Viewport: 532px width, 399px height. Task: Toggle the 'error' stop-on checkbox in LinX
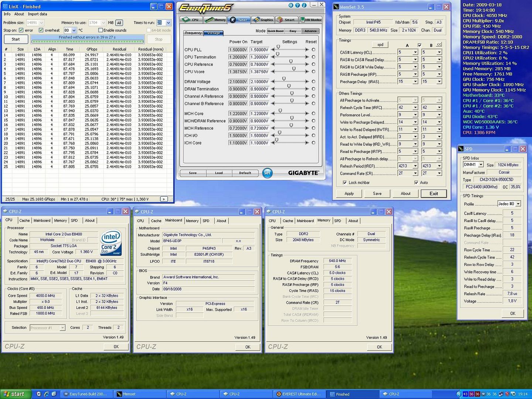coord(21,30)
